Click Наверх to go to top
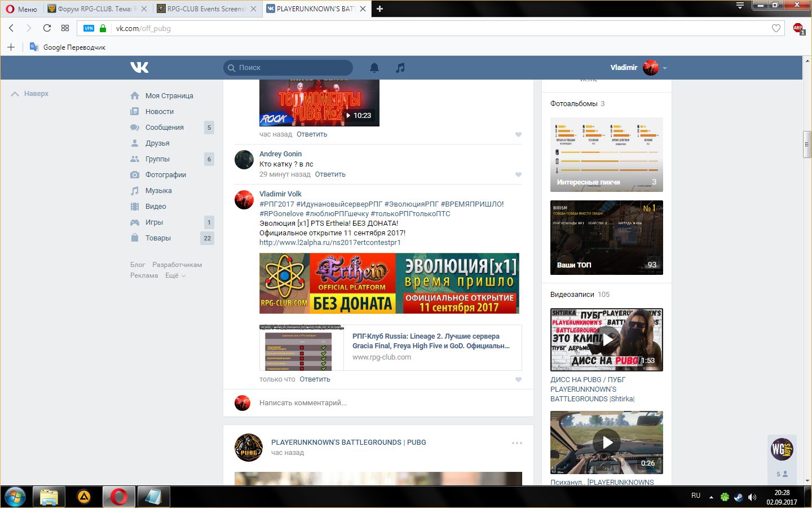This screenshot has width=812, height=508. (30, 93)
